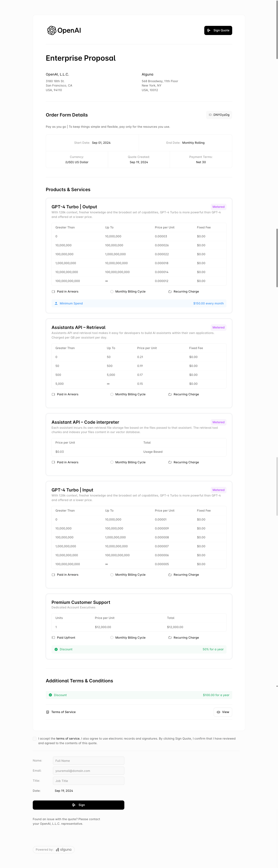Click the Paid Upfront icon under Premium Customer Support

[53, 637]
